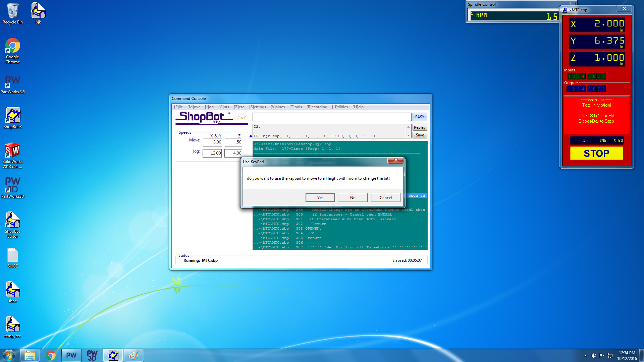Open the [V]alues menu

[278, 107]
